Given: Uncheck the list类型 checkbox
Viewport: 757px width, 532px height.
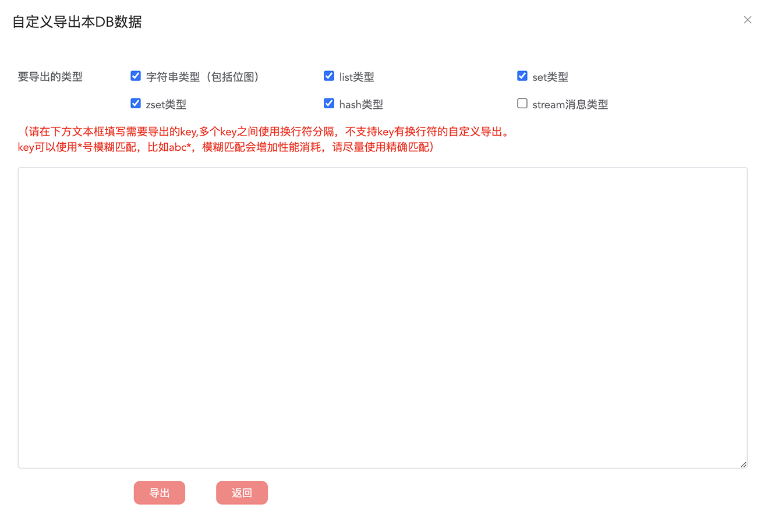Looking at the screenshot, I should click(329, 76).
